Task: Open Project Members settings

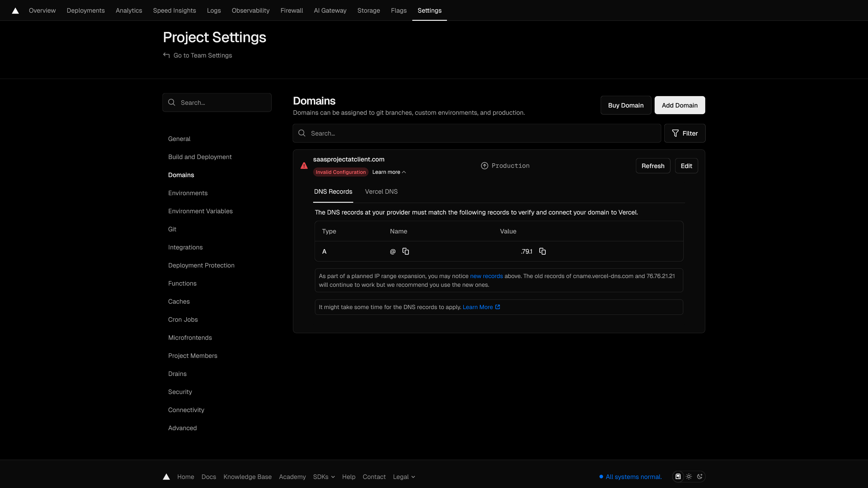Action: 193,356
